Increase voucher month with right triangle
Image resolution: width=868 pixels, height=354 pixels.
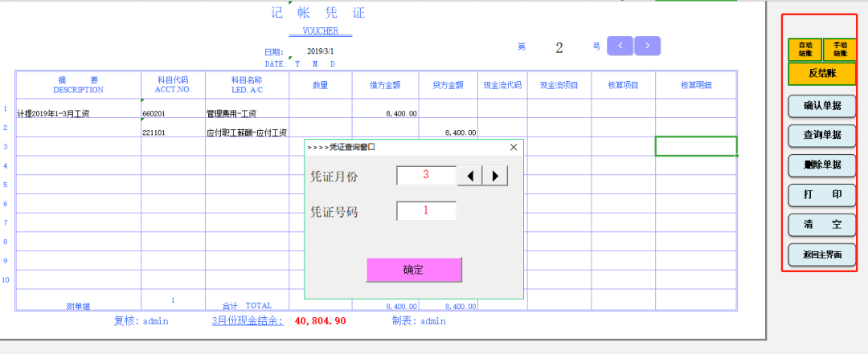click(x=495, y=176)
